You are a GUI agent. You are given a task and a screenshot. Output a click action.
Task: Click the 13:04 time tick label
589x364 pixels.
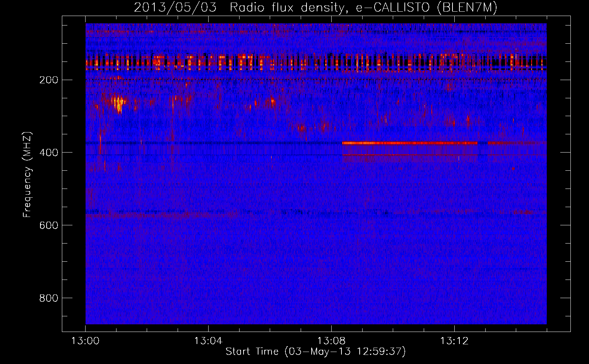[x=208, y=341]
